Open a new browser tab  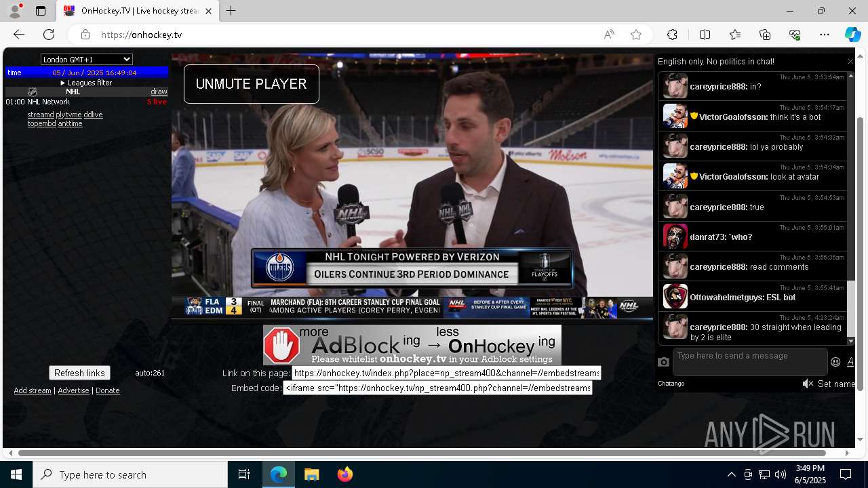(231, 11)
